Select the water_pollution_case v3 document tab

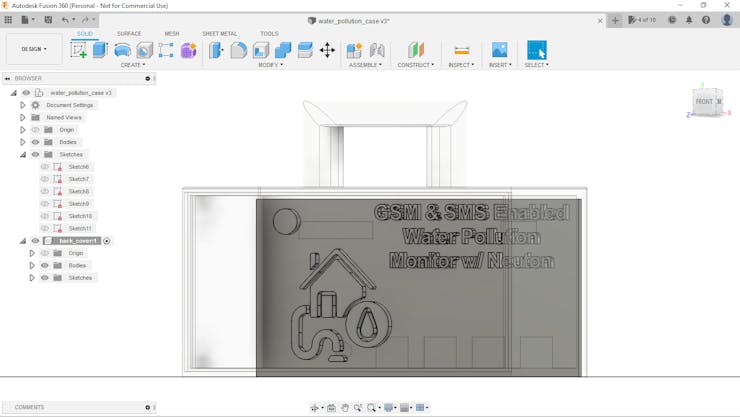[349, 21]
